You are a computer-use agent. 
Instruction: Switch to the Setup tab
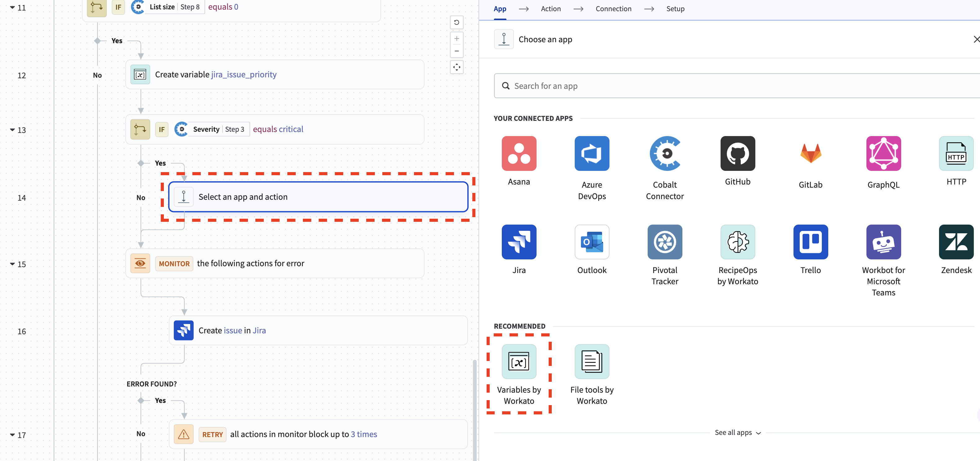[675, 9]
